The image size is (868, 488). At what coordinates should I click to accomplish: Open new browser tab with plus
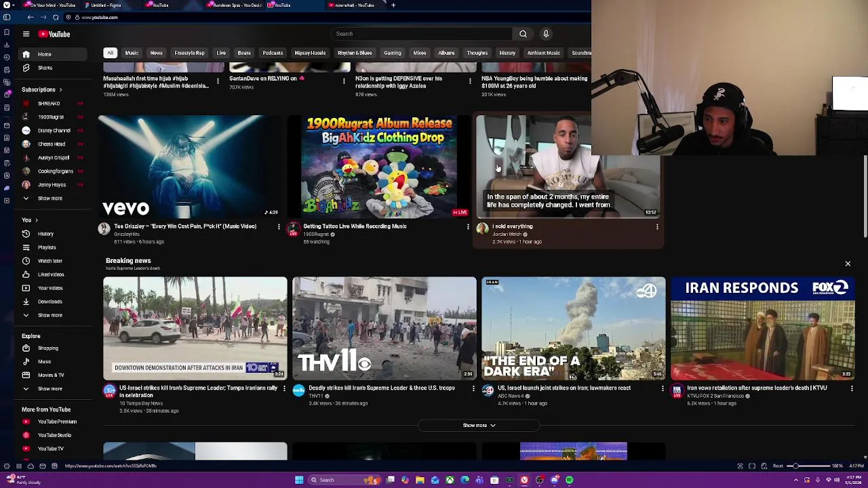click(x=393, y=5)
